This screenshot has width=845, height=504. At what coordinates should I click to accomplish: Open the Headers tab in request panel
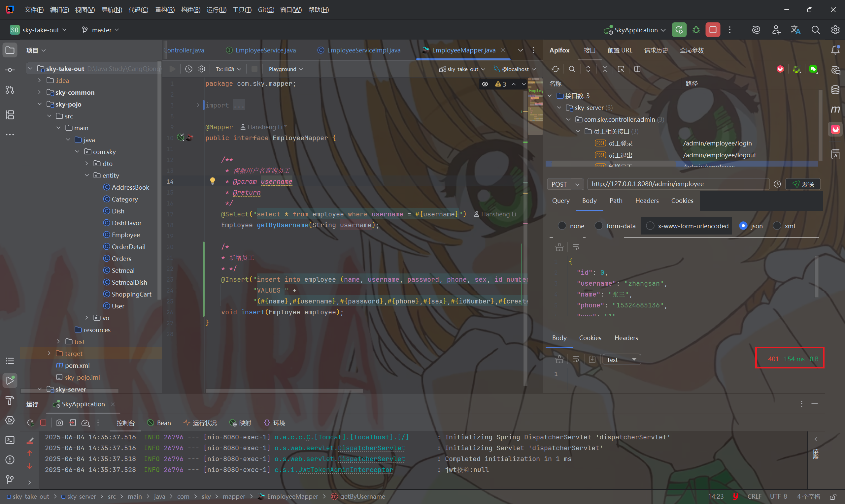tap(647, 201)
